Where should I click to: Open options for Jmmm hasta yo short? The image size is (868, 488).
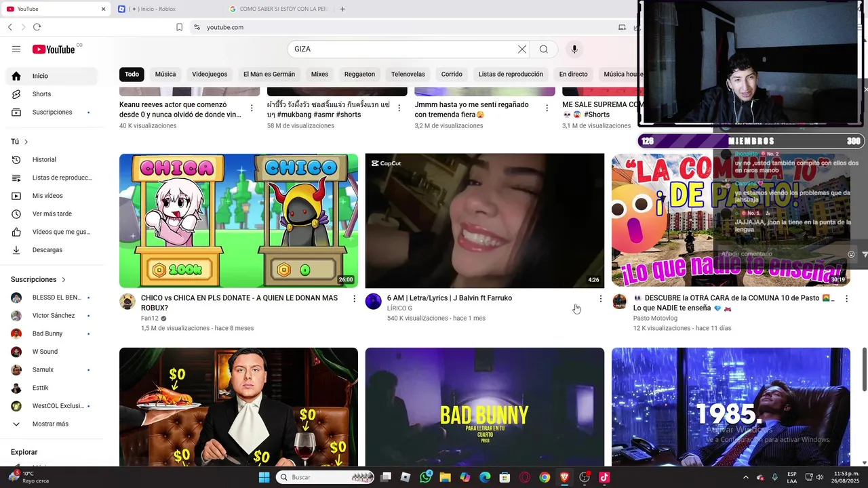click(547, 108)
